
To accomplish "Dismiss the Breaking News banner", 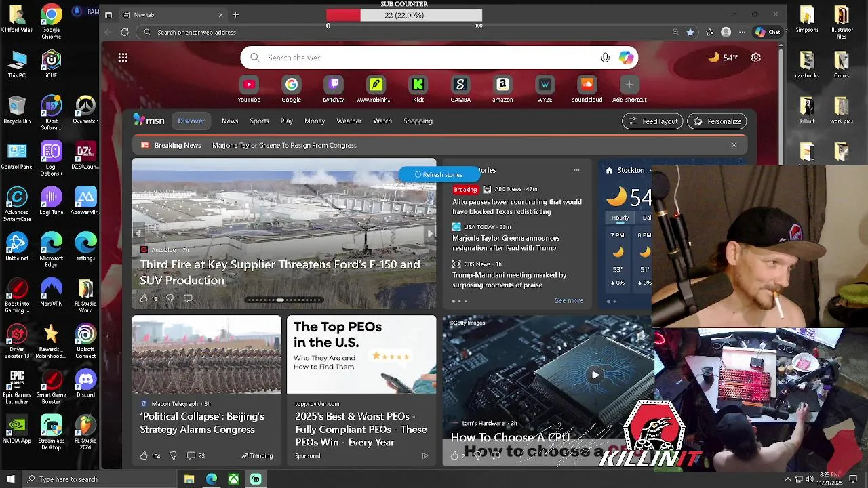I will coord(734,145).
